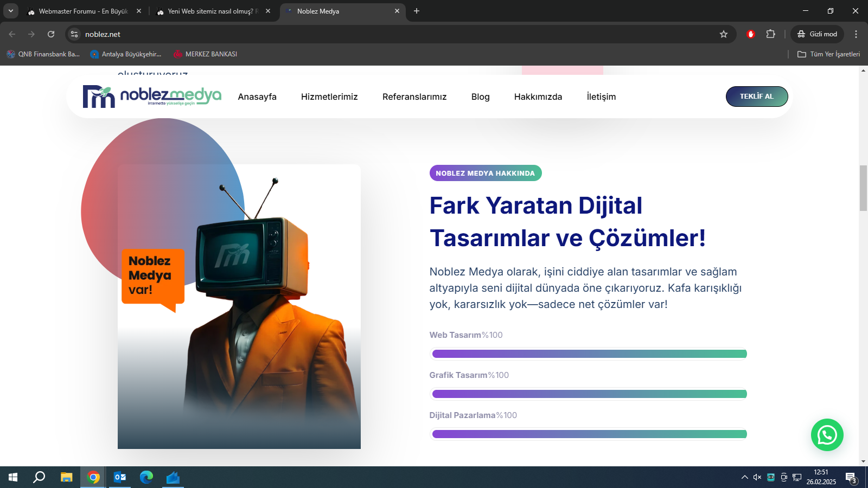
Task: Open the blue app icon next to Edge
Action: coord(173,477)
